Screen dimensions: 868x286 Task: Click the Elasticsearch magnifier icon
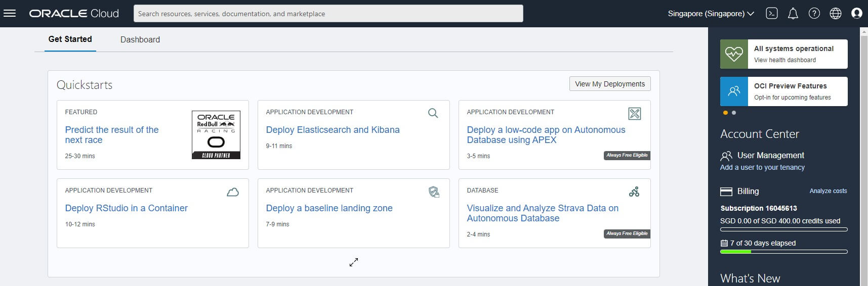pos(433,113)
